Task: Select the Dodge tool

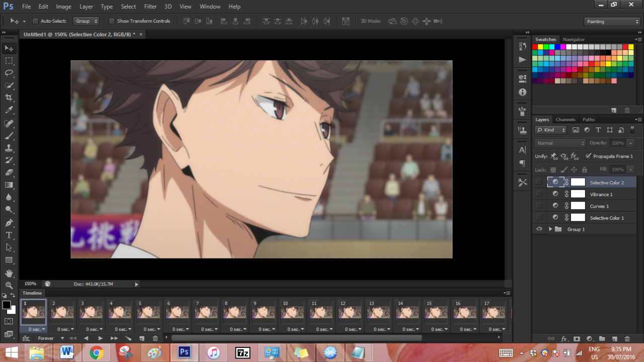Action: [x=9, y=210]
